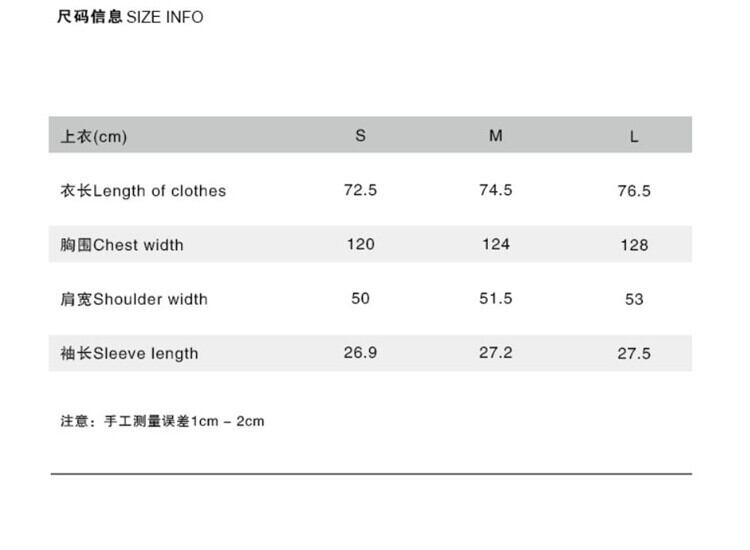The height and width of the screenshot is (550, 750).
Task: Select the 53 shoulder width value
Action: point(634,299)
